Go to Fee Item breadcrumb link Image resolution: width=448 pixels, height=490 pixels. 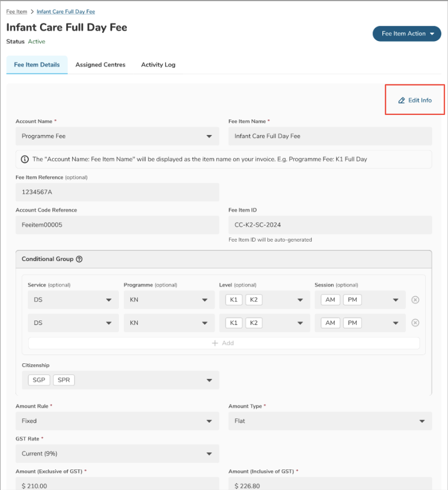point(17,12)
